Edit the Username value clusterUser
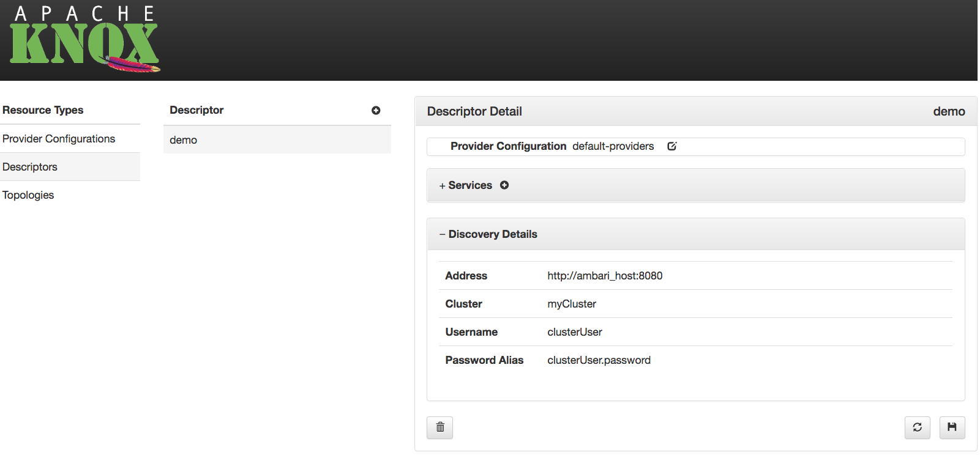Screen dimensions: 980x458 (x=575, y=332)
